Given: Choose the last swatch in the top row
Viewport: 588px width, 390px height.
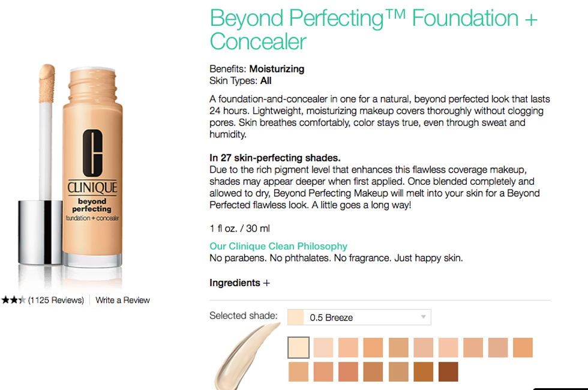Looking at the screenshot, I should tap(523, 347).
